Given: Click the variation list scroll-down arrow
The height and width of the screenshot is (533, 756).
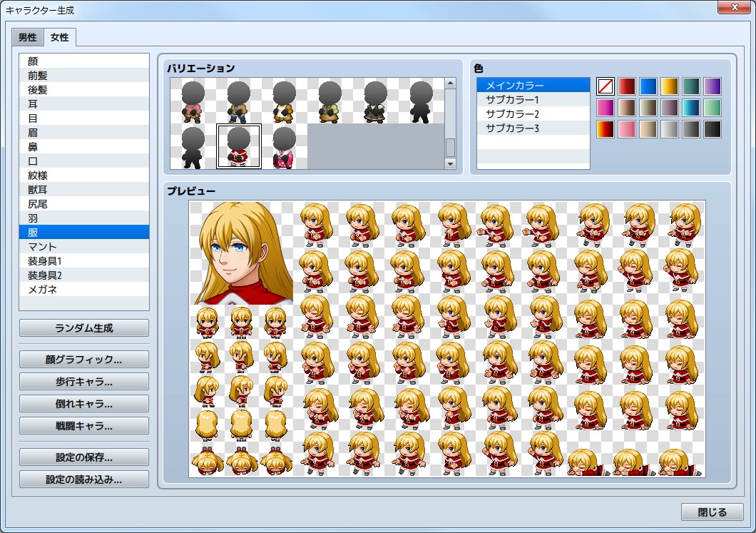Looking at the screenshot, I should (x=450, y=164).
